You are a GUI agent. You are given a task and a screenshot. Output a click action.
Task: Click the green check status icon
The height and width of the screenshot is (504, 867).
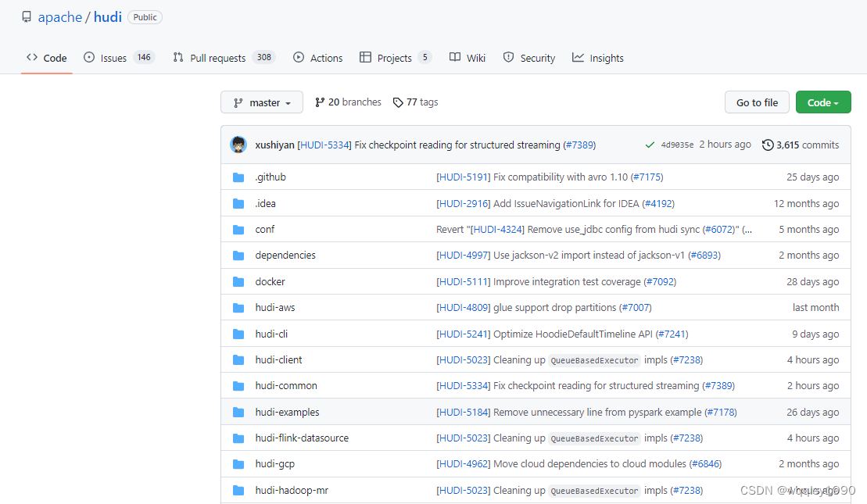[x=650, y=145]
